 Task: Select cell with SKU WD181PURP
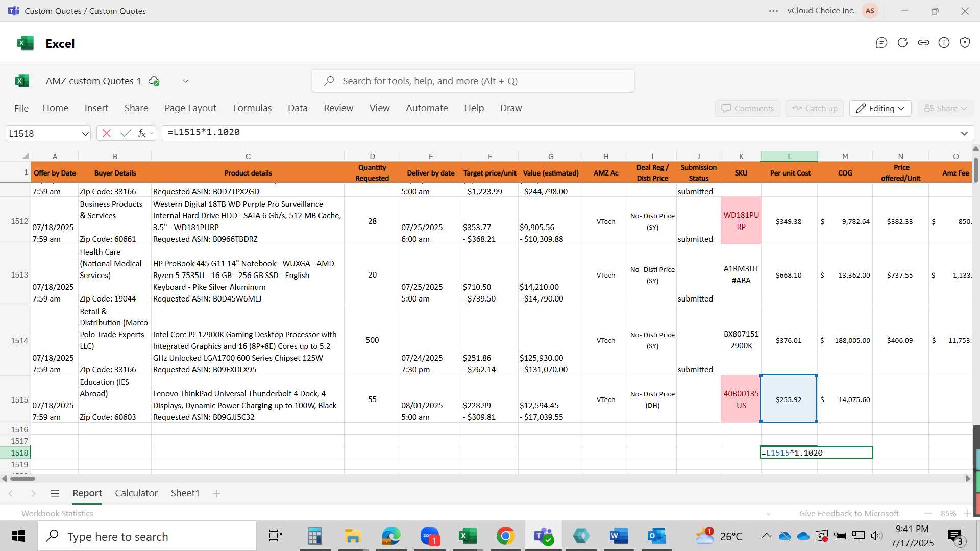(x=741, y=221)
